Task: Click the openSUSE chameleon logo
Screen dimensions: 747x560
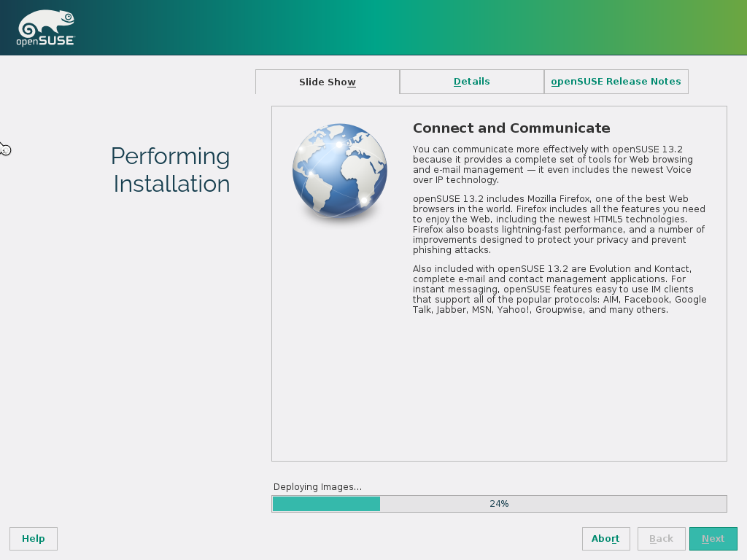Action: coord(46,28)
